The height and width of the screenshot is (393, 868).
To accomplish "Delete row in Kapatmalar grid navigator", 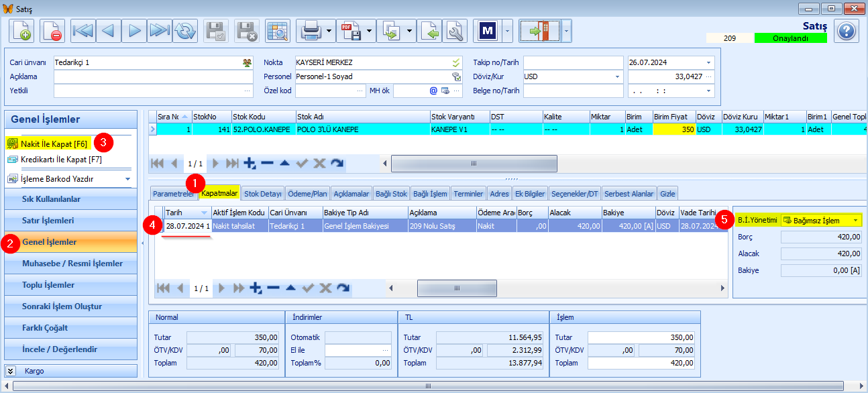I will click(x=272, y=288).
